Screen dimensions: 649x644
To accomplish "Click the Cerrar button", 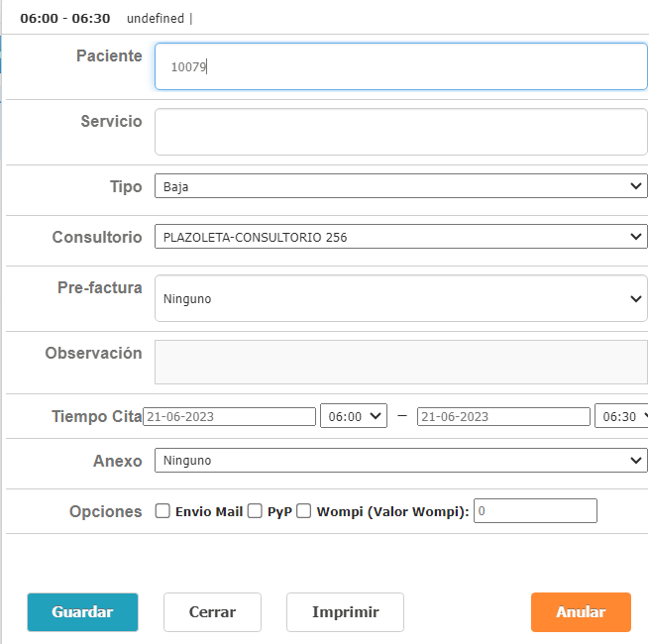I will [x=212, y=612].
